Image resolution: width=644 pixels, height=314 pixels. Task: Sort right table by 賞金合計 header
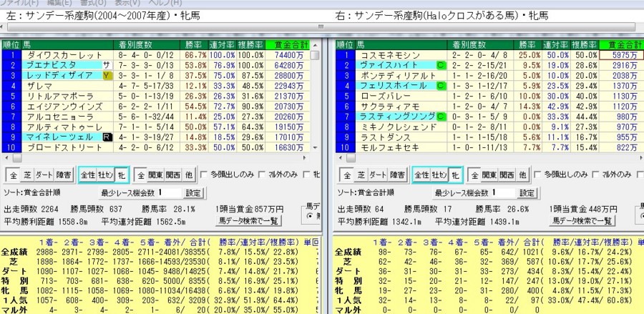(621, 45)
